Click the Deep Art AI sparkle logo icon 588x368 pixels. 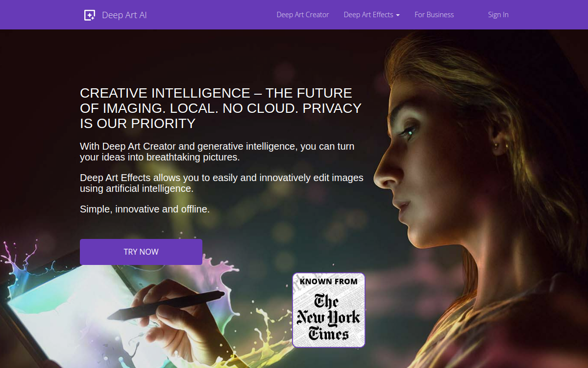(x=89, y=15)
